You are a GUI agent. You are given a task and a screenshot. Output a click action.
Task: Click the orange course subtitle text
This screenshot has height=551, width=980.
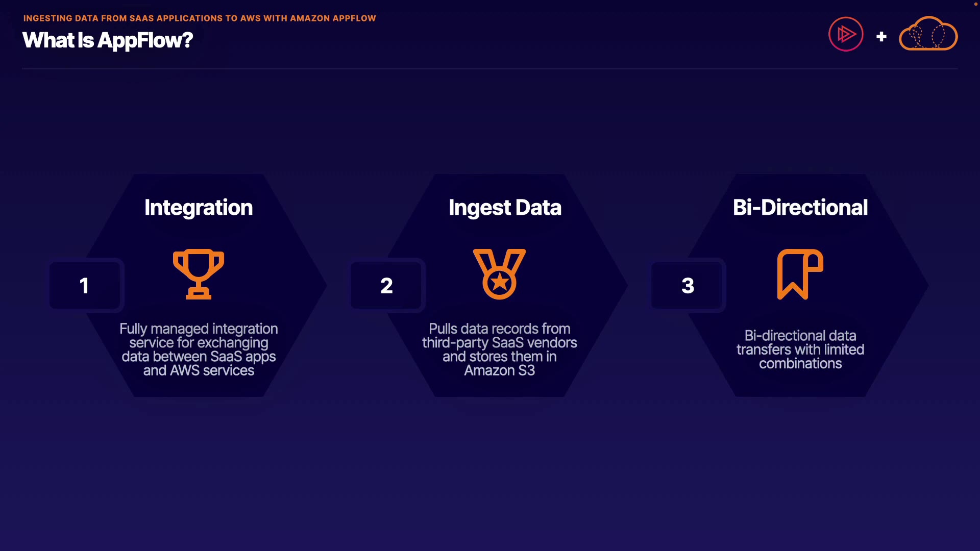200,18
